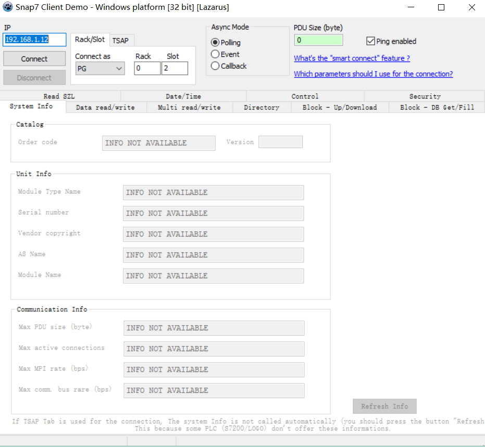
Task: Click the IP address input field
Action: [x=34, y=40]
